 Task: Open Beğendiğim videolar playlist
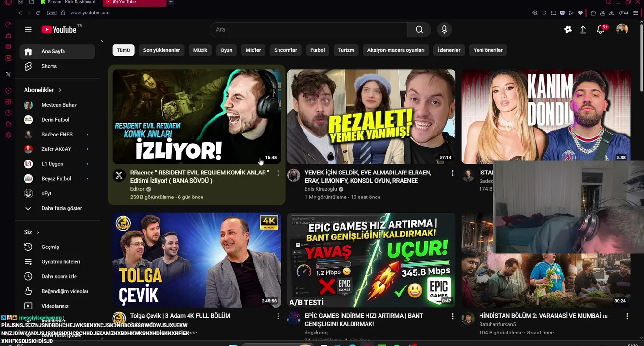57,291
